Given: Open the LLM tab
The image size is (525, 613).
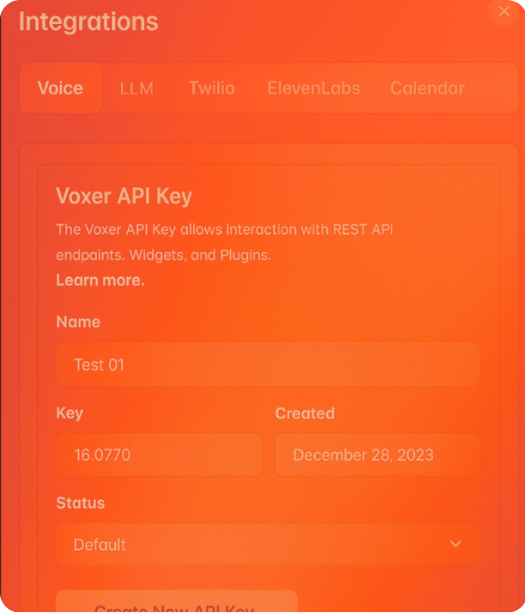Looking at the screenshot, I should click(136, 88).
